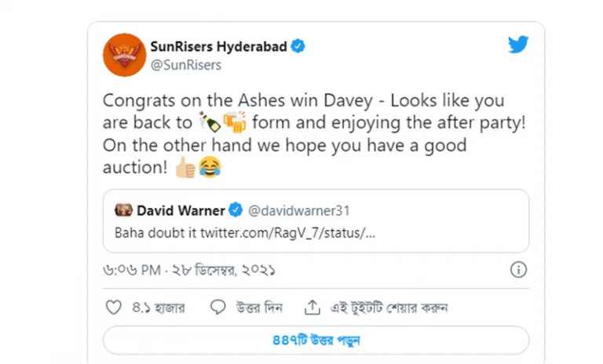Image resolution: width=603 pixels, height=364 pixels.
Task: Click the share upload arrow icon
Action: [x=312, y=307]
